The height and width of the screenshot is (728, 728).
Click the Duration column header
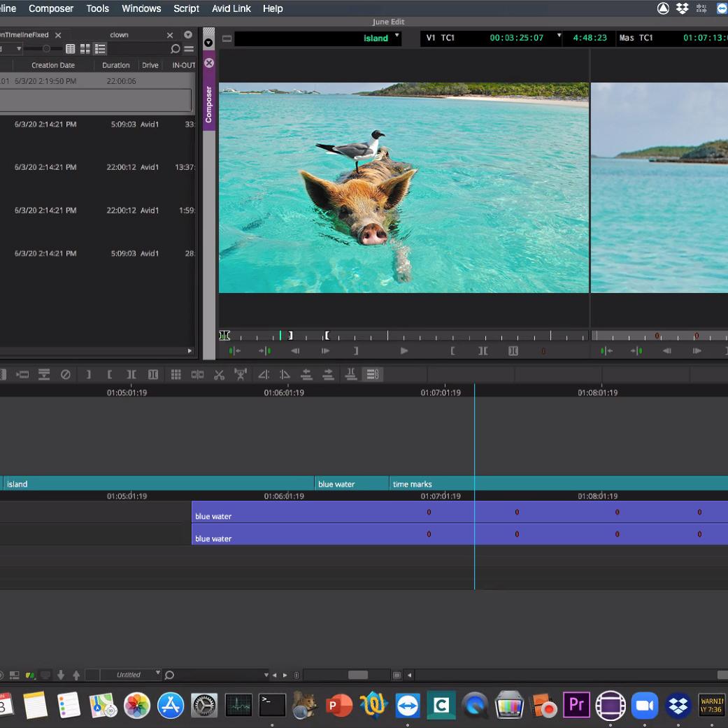point(115,65)
